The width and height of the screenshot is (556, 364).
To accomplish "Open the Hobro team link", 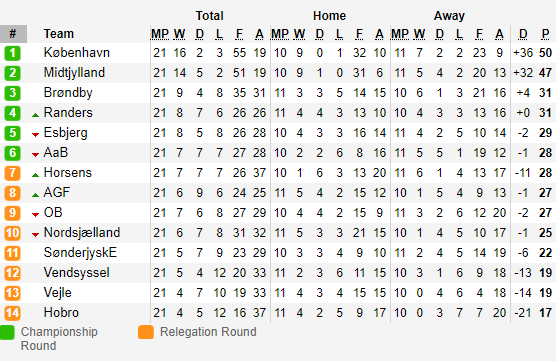I will point(61,313).
